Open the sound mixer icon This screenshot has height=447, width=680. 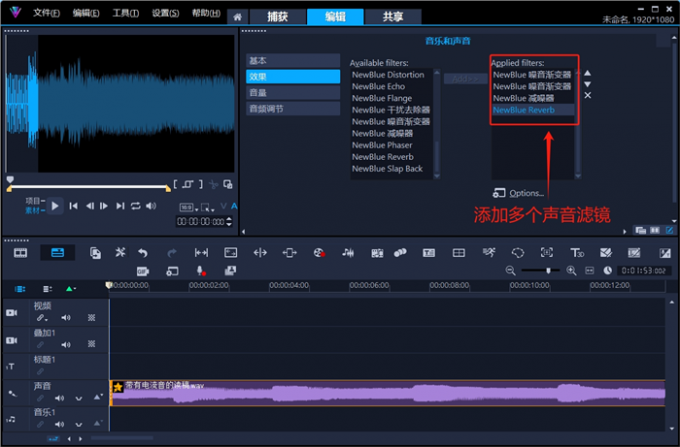pos(348,253)
